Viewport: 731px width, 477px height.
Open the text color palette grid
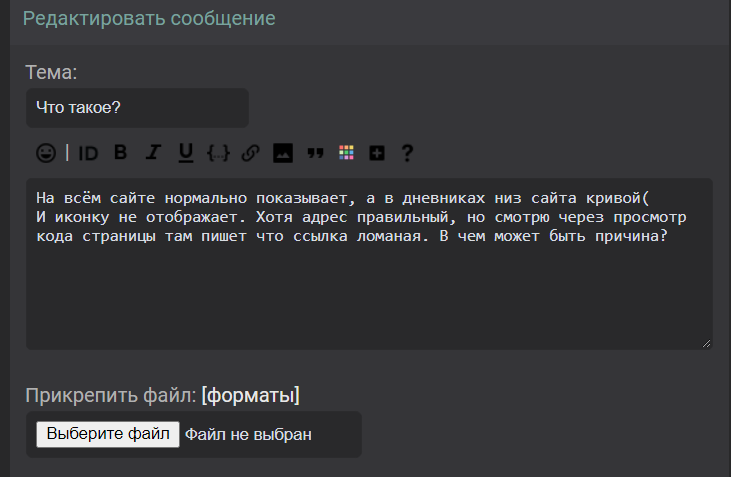click(x=346, y=153)
